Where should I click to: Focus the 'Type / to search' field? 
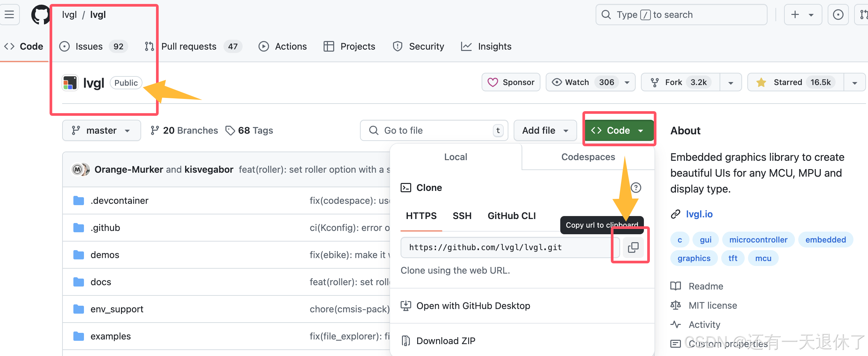click(x=681, y=15)
